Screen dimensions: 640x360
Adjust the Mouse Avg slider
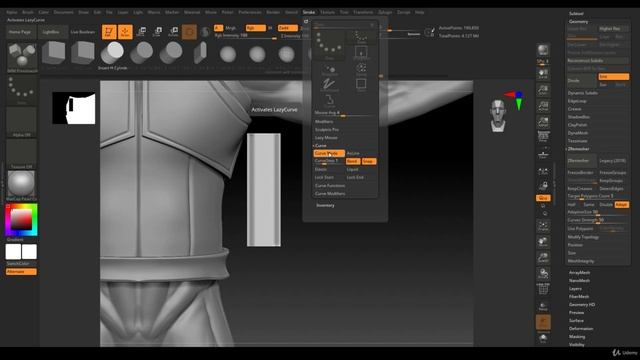pyautogui.click(x=344, y=113)
